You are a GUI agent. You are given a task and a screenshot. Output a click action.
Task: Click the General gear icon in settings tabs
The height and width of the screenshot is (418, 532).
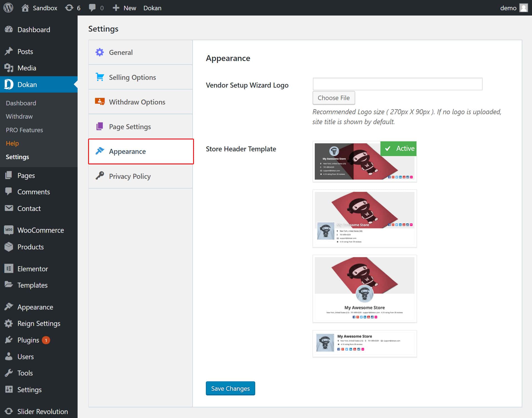(x=99, y=52)
